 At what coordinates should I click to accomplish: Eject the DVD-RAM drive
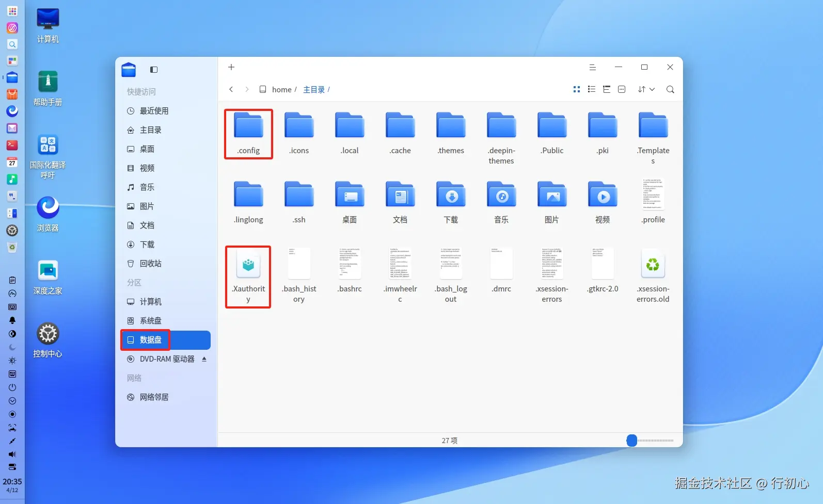coord(204,359)
